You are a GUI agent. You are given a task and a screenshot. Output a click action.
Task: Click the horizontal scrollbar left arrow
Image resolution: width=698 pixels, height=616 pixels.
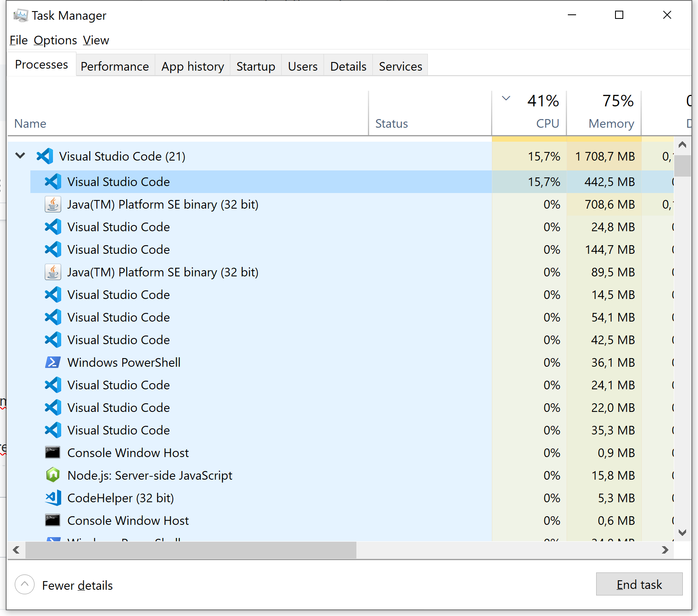[16, 550]
